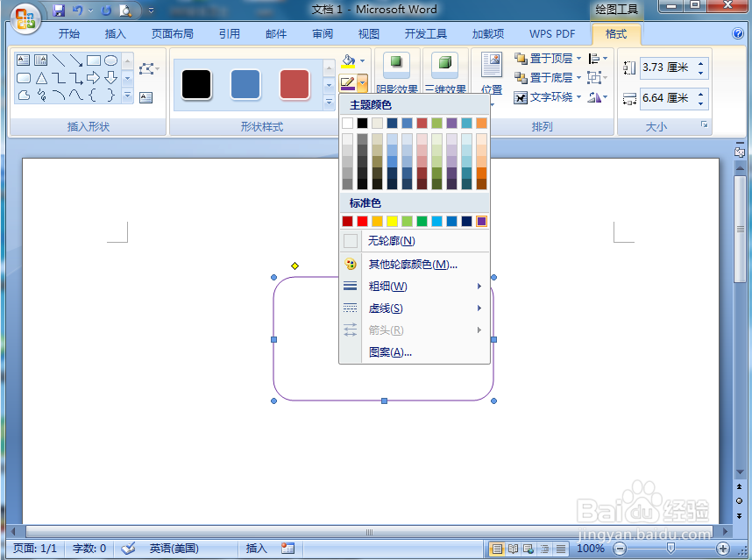The height and width of the screenshot is (560, 752).
Task: Click the edit text icon in Insert Shapes
Action: pos(145,98)
